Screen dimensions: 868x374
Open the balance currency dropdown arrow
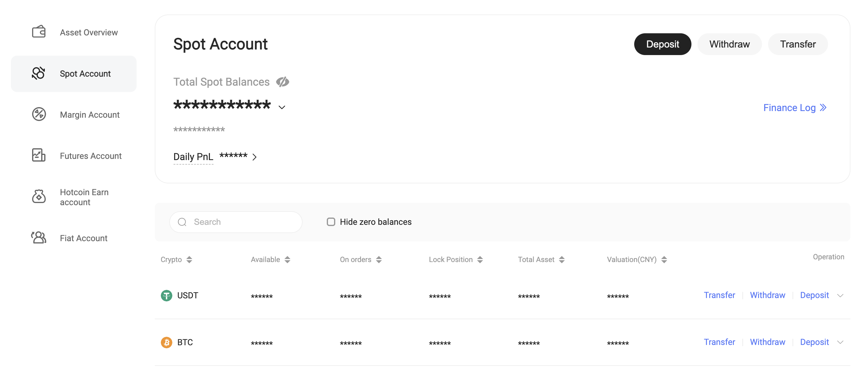tap(282, 107)
